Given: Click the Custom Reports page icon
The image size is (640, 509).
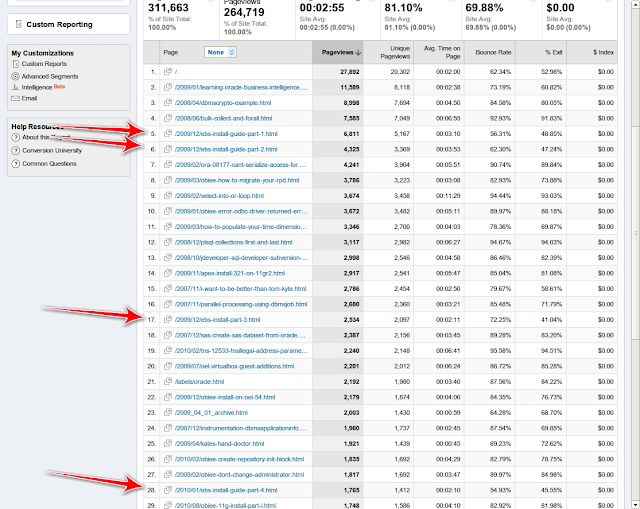Looking at the screenshot, I should (x=16, y=64).
